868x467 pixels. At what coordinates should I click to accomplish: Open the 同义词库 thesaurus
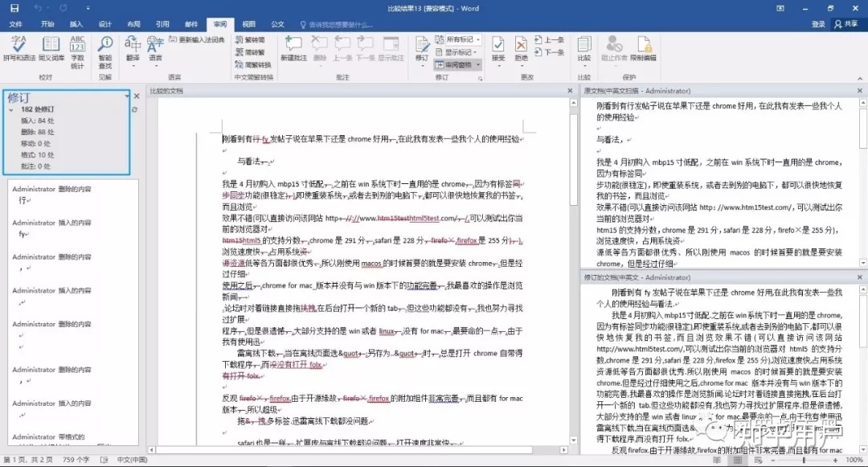(x=51, y=47)
